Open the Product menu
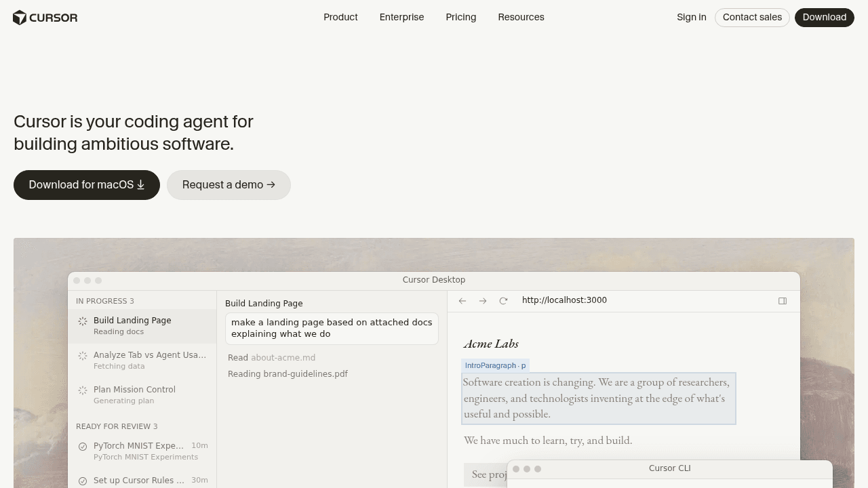This screenshot has width=868, height=488. (340, 17)
